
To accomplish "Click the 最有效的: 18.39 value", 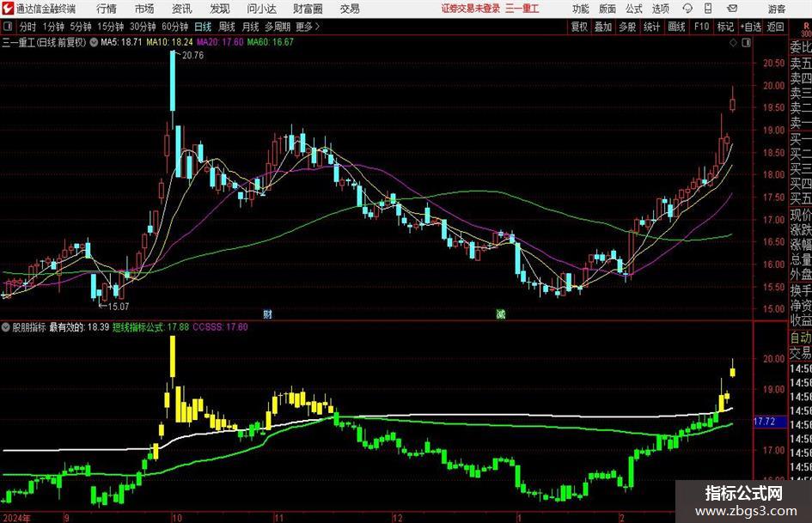I will 79,326.
